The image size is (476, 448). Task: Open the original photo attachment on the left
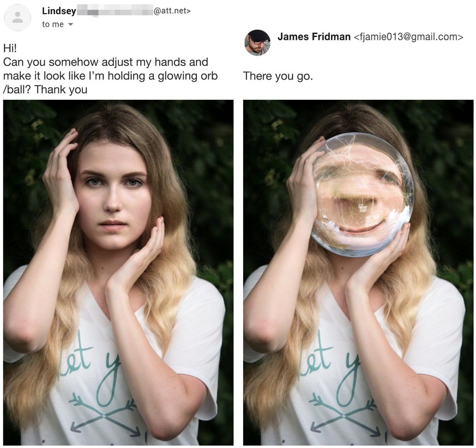pyautogui.click(x=118, y=272)
